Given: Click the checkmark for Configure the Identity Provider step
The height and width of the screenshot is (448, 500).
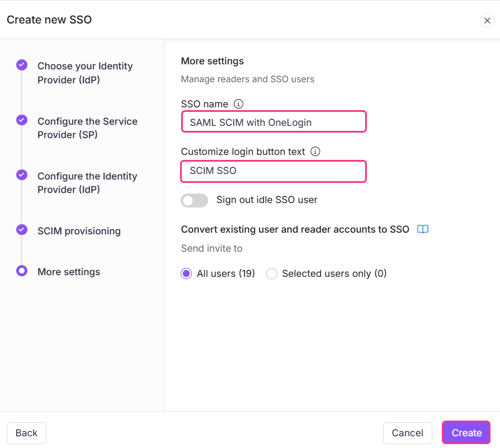Looking at the screenshot, I should tap(22, 175).
